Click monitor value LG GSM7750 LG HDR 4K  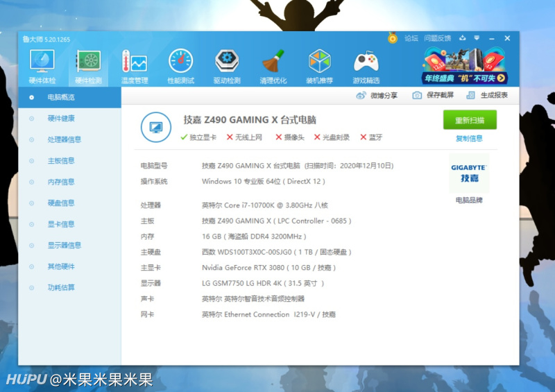click(x=263, y=283)
